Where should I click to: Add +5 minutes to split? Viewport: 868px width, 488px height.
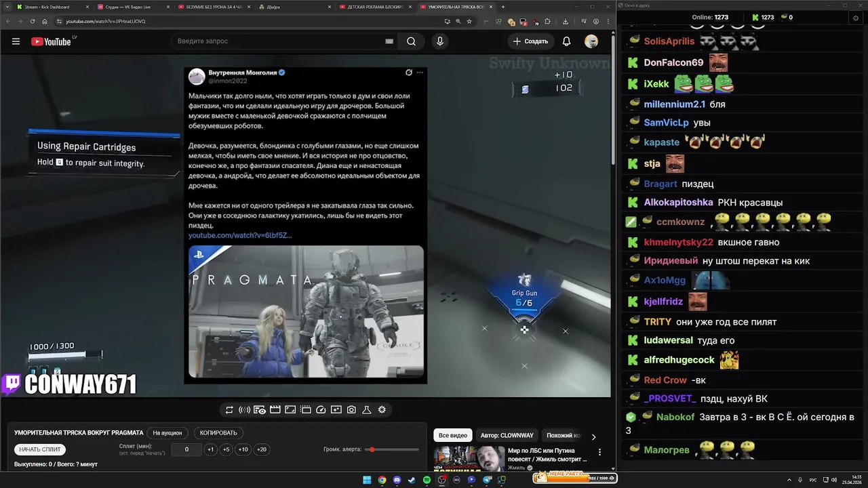(226, 449)
